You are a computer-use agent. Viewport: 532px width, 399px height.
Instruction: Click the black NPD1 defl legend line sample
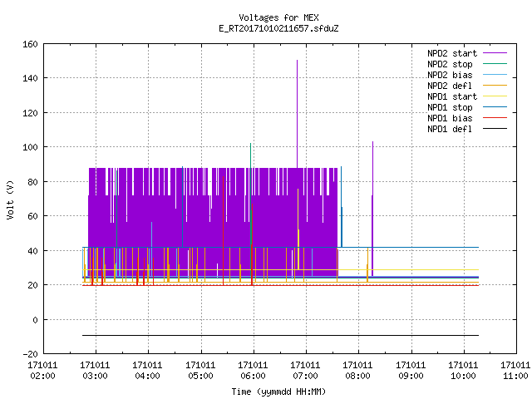[495, 129]
